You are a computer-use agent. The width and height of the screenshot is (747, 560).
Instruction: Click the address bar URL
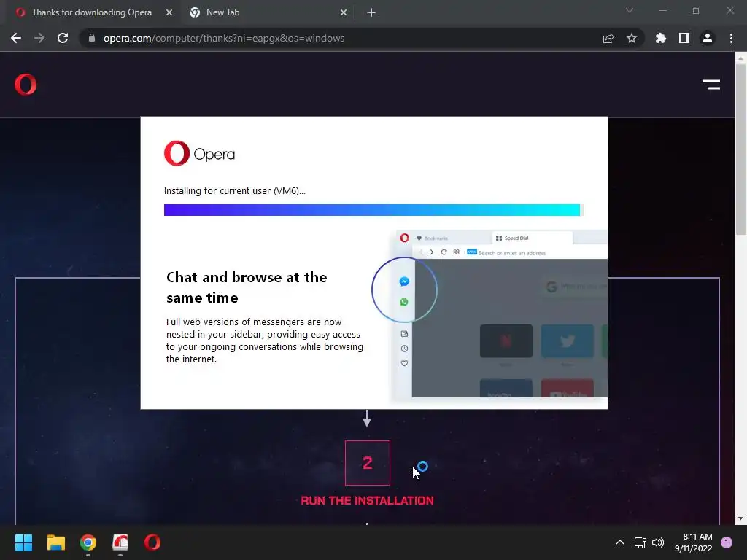[224, 38]
